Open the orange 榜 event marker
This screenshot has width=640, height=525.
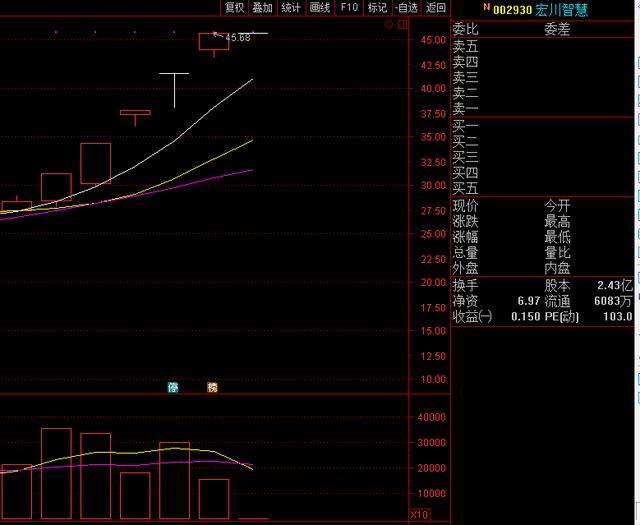coord(212,387)
